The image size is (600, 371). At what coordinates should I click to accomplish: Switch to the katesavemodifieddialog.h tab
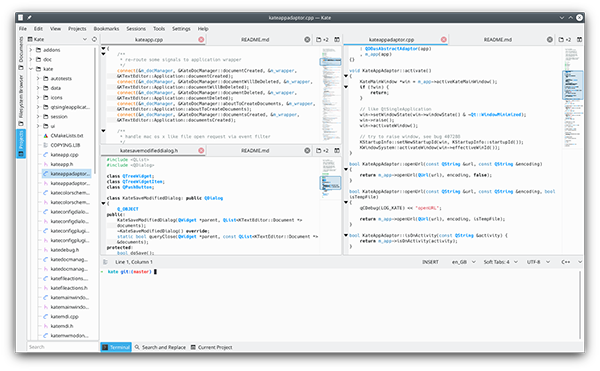point(149,151)
